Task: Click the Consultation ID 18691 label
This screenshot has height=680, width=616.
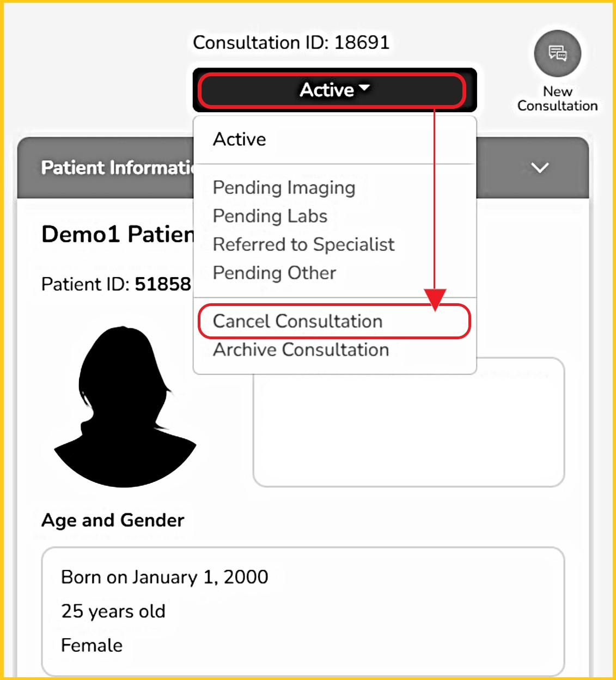Action: coord(291,42)
